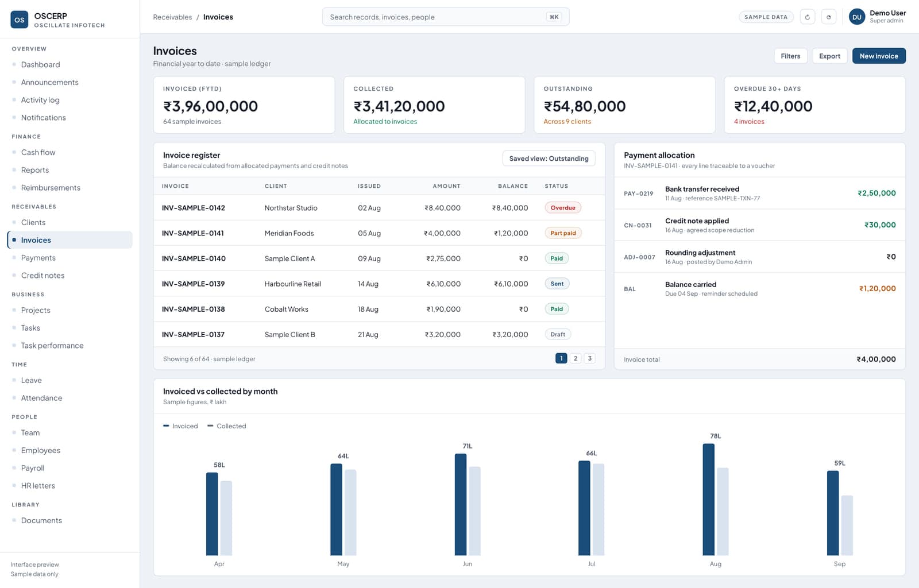Click the Bank transfer received entry
The width and height of the screenshot is (919, 588).
(760, 193)
